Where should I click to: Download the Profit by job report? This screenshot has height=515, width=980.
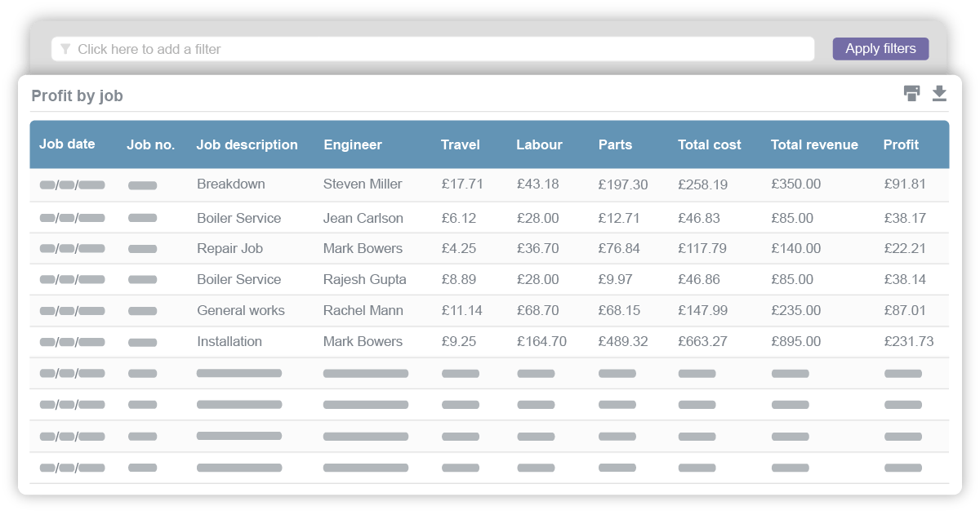point(938,94)
